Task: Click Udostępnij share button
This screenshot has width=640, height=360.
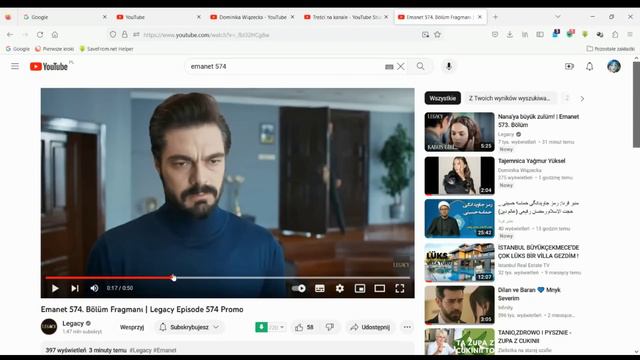Action: pos(371,327)
